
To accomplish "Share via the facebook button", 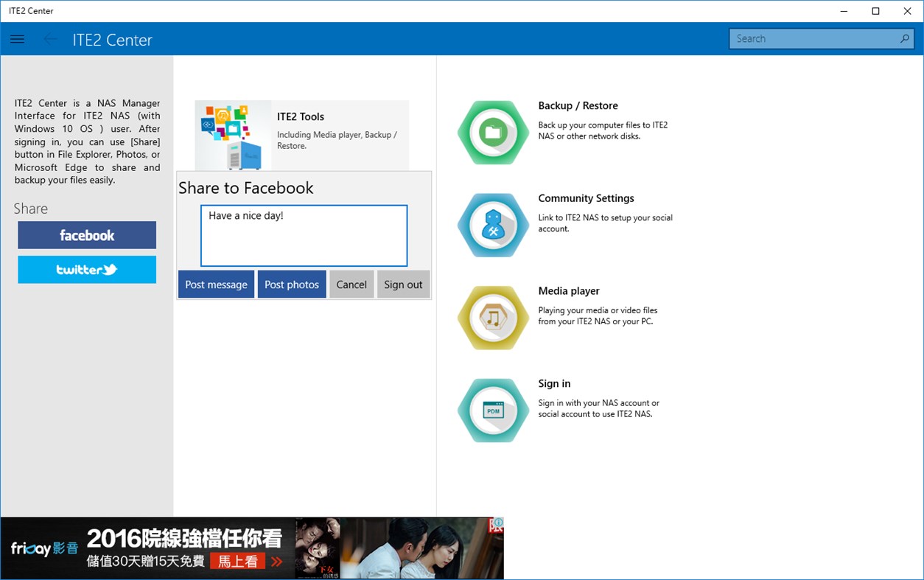I will [x=86, y=235].
